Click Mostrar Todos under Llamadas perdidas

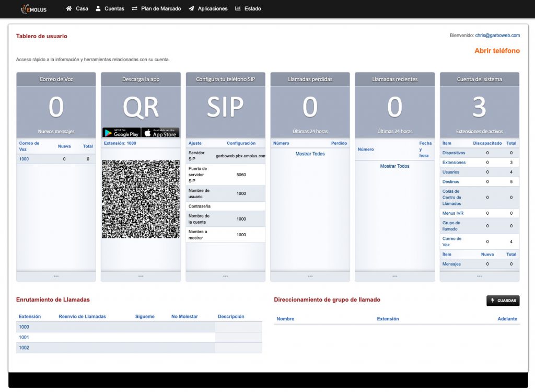310,154
